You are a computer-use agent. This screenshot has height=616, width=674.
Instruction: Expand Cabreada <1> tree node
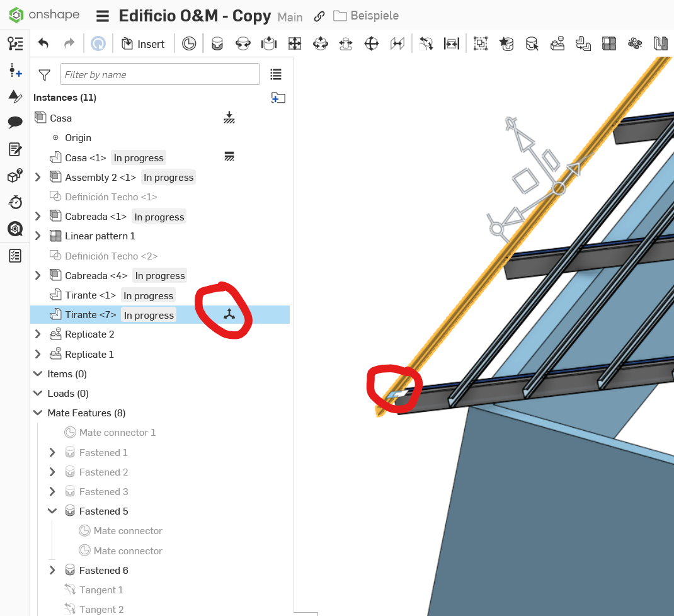[38, 216]
